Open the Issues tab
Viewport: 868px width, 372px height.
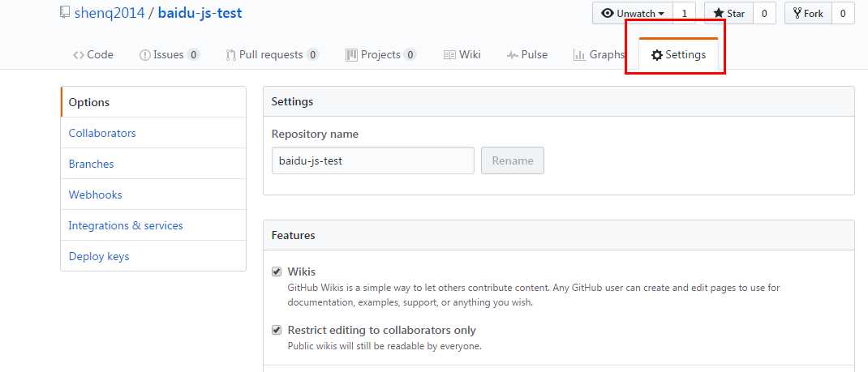(x=170, y=55)
